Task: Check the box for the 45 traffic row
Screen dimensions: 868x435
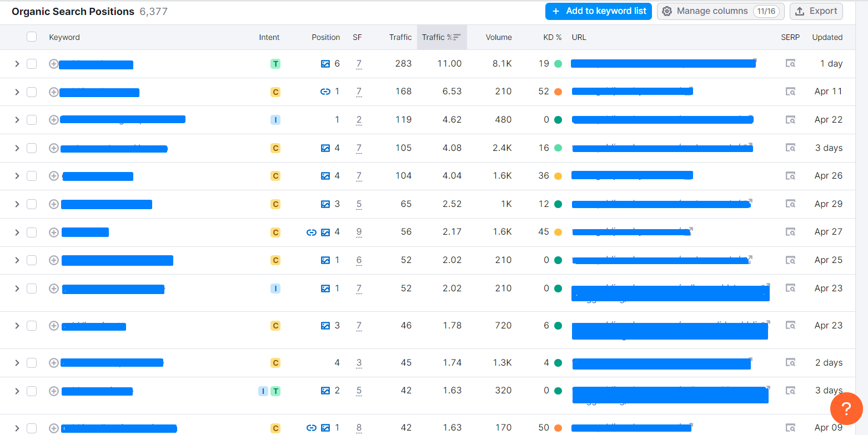Action: 32,363
